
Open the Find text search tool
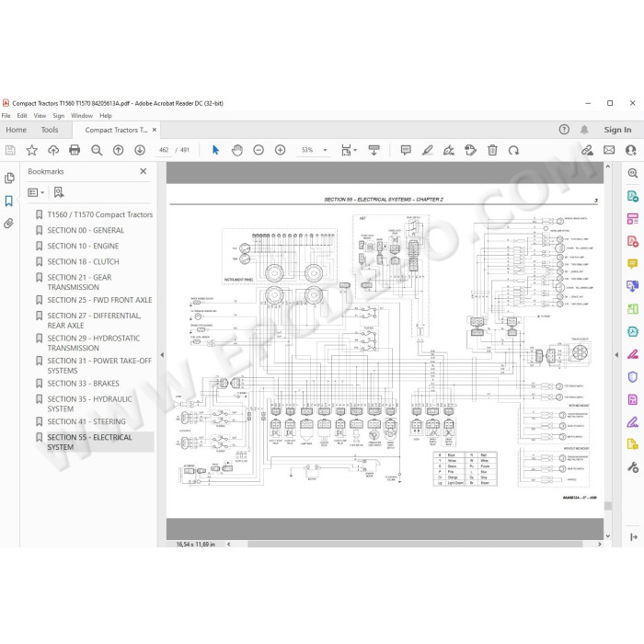97,150
